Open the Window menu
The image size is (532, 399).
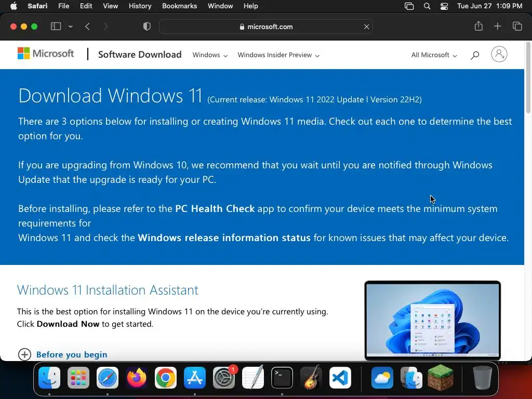click(x=220, y=6)
